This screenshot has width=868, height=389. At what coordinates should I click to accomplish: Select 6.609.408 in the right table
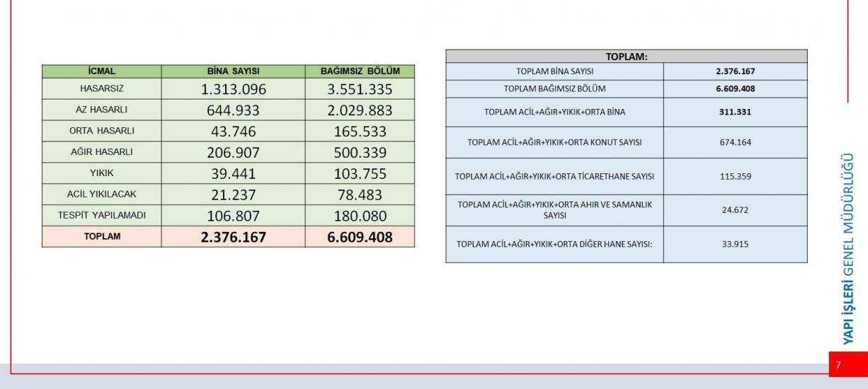coord(736,89)
